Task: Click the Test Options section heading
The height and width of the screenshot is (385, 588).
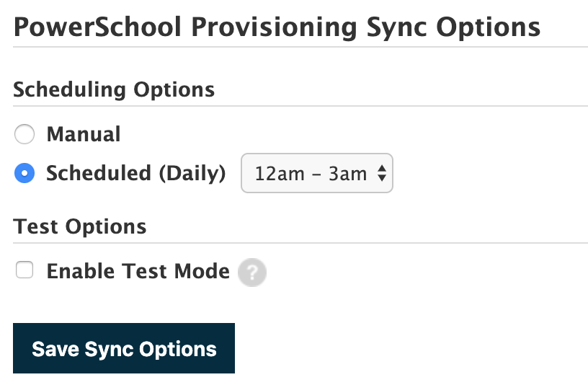Action: click(x=80, y=226)
